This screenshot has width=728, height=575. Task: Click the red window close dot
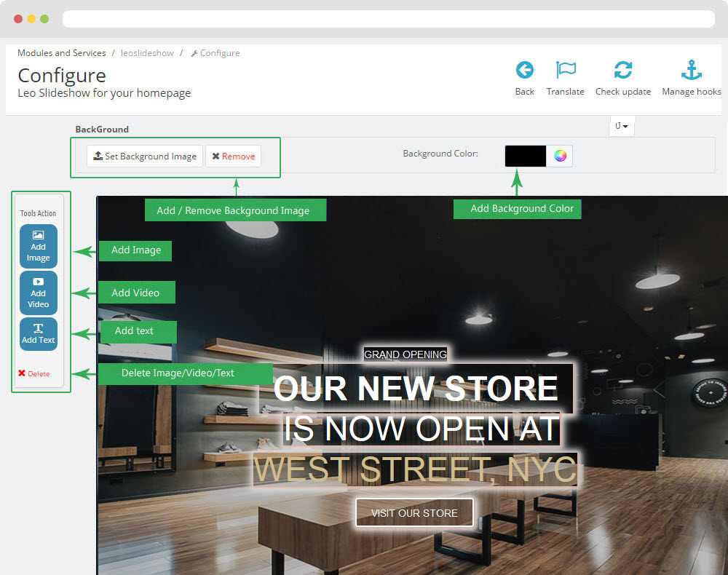(18, 19)
